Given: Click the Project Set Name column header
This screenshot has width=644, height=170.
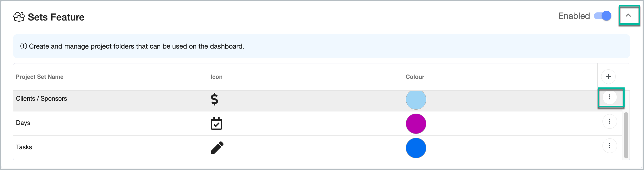Looking at the screenshot, I should tap(40, 77).
